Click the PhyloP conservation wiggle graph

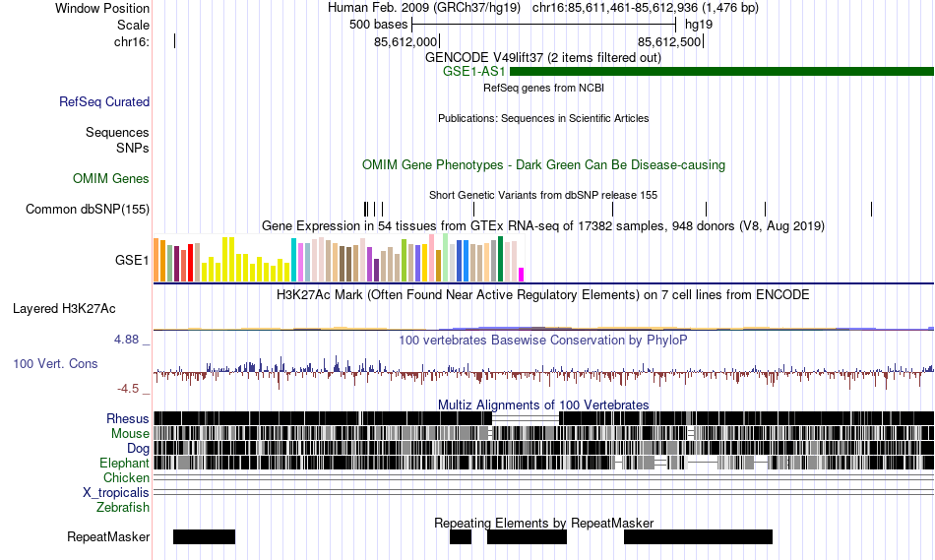tap(544, 373)
